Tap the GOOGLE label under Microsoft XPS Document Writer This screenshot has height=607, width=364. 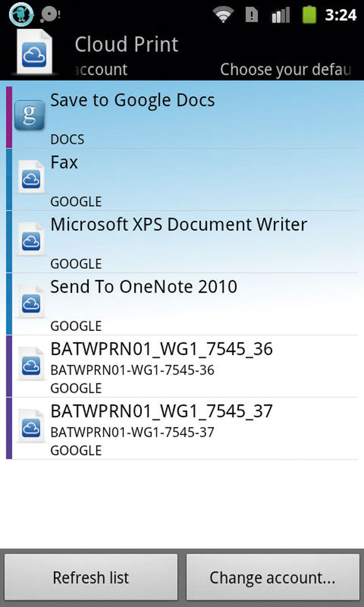[76, 264]
